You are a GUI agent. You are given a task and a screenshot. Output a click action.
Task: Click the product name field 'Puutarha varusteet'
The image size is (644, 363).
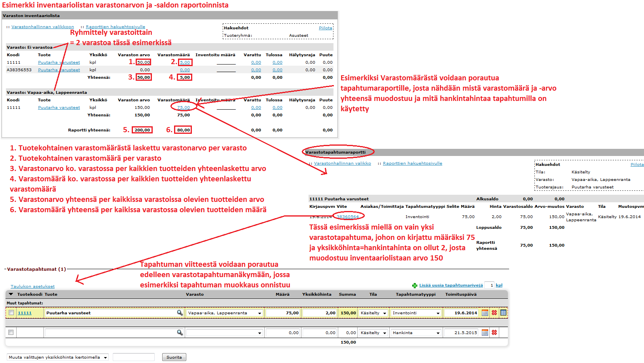[111, 313]
